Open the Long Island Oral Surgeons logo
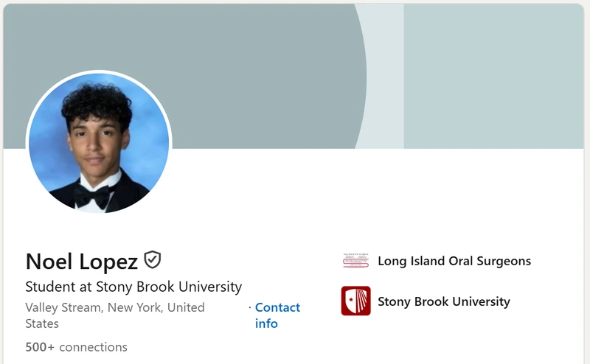This screenshot has height=364, width=590. 355,261
